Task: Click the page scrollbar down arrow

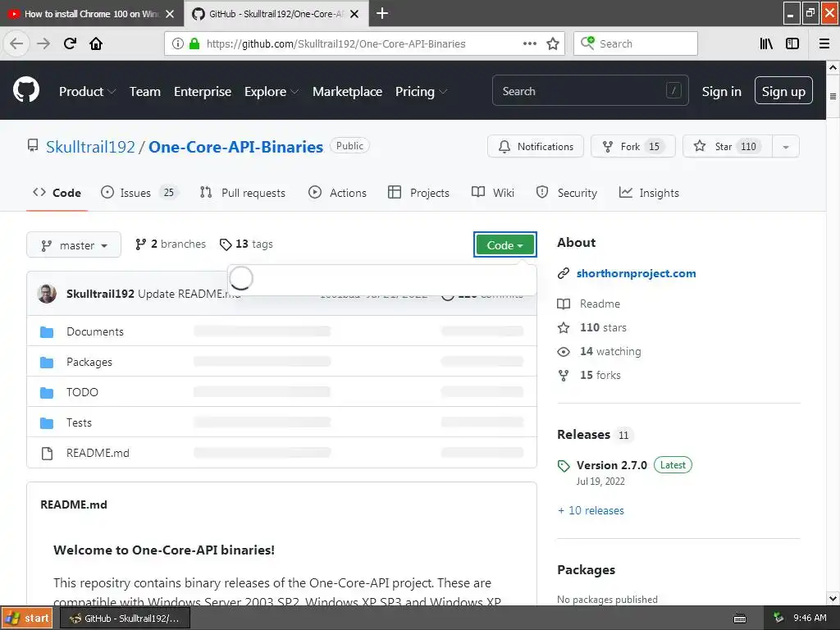Action: click(x=833, y=598)
